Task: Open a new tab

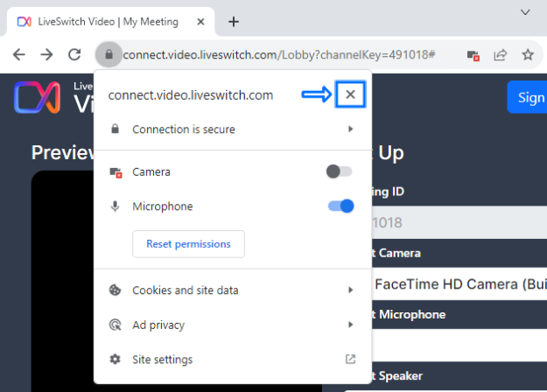Action: (234, 22)
